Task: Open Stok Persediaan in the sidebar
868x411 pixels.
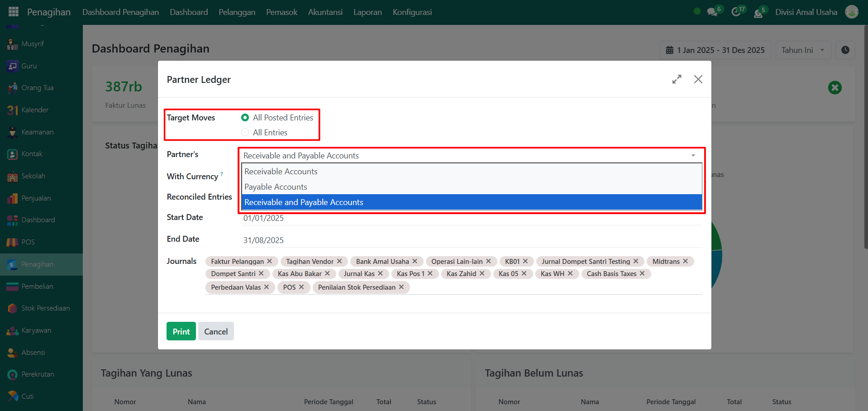Action: pyautogui.click(x=45, y=308)
